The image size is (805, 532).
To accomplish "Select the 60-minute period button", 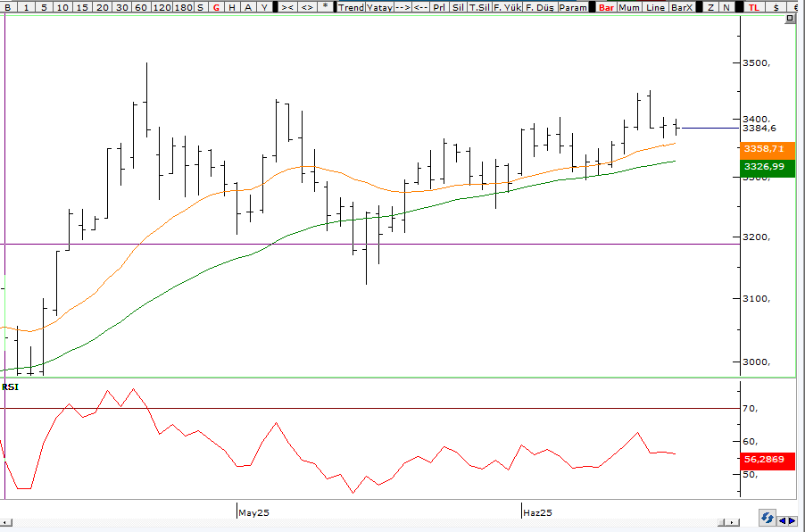I will click(x=141, y=7).
